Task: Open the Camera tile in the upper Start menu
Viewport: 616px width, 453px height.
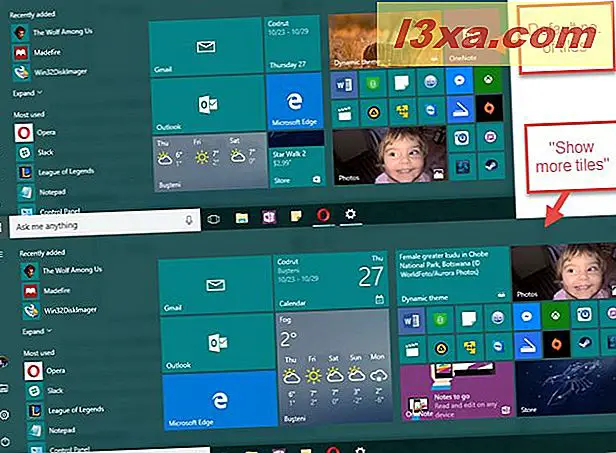Action: coord(461,138)
